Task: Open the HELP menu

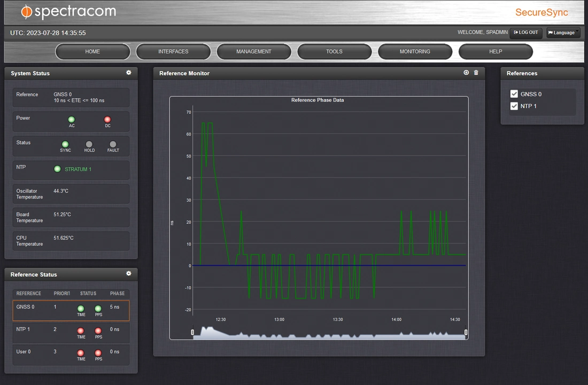Action: pos(496,52)
